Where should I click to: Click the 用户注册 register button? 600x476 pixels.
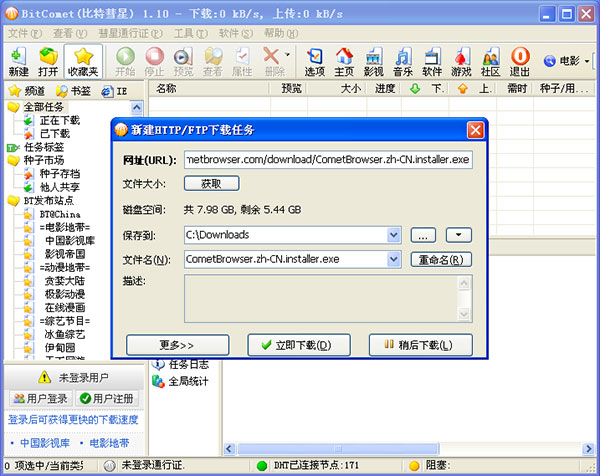107,399
